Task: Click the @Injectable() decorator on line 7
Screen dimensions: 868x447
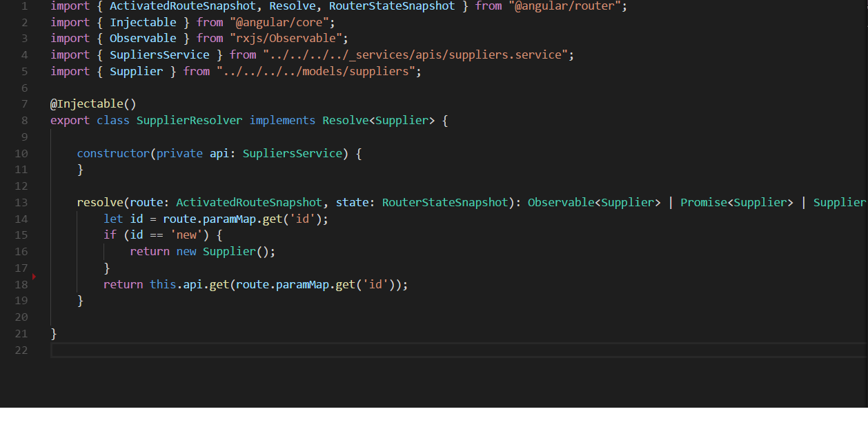Action: tap(93, 103)
